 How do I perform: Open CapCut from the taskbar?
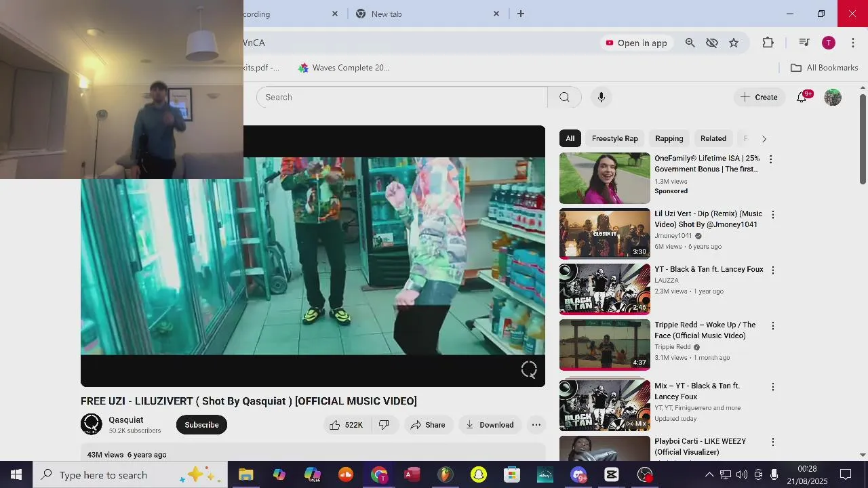[x=612, y=474]
